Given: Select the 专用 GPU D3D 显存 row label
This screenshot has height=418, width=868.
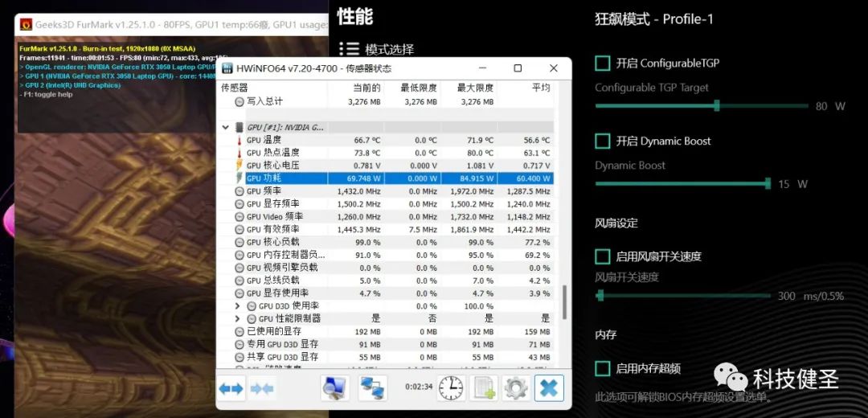Looking at the screenshot, I should 283,344.
